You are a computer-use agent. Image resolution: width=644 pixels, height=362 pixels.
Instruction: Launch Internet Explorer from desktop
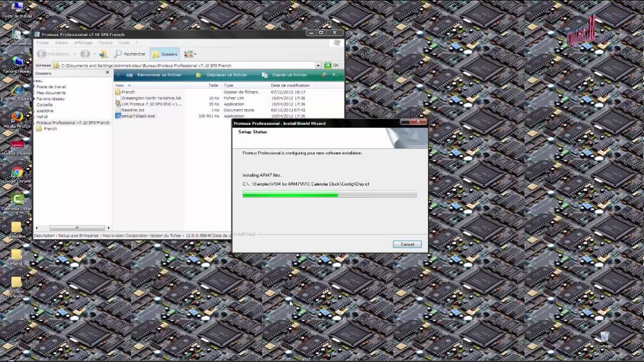(17, 93)
